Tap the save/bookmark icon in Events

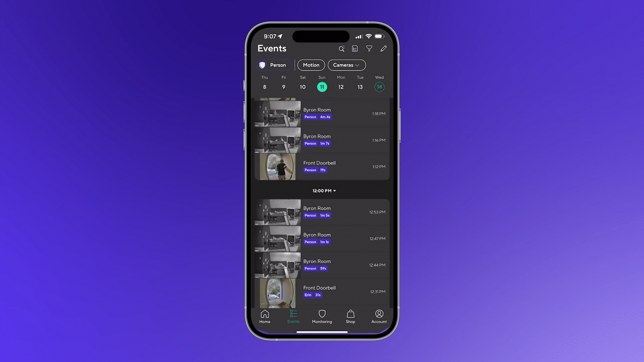pyautogui.click(x=355, y=49)
